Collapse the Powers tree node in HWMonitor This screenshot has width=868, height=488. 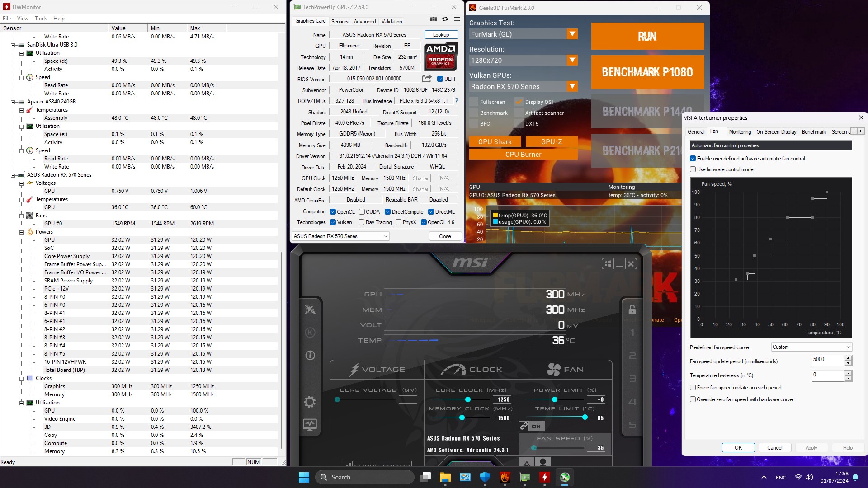21,232
